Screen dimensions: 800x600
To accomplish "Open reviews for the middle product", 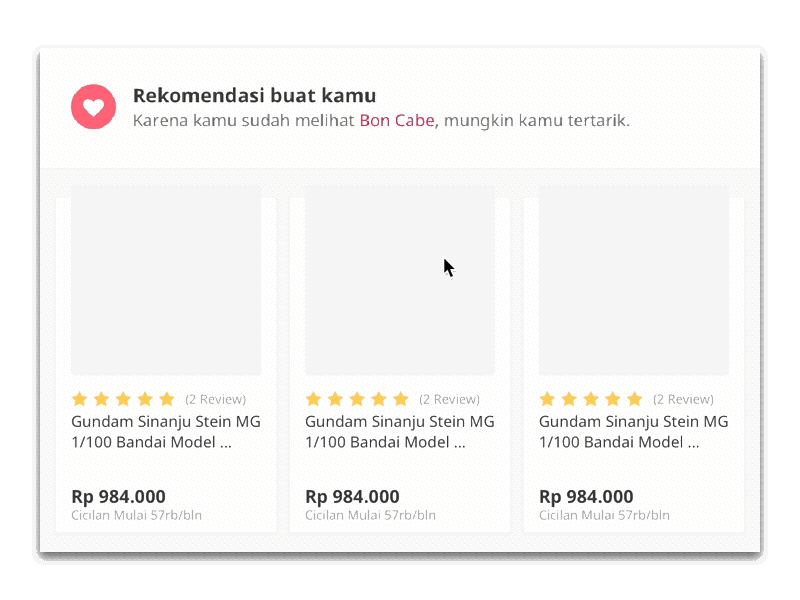I will tap(449, 398).
